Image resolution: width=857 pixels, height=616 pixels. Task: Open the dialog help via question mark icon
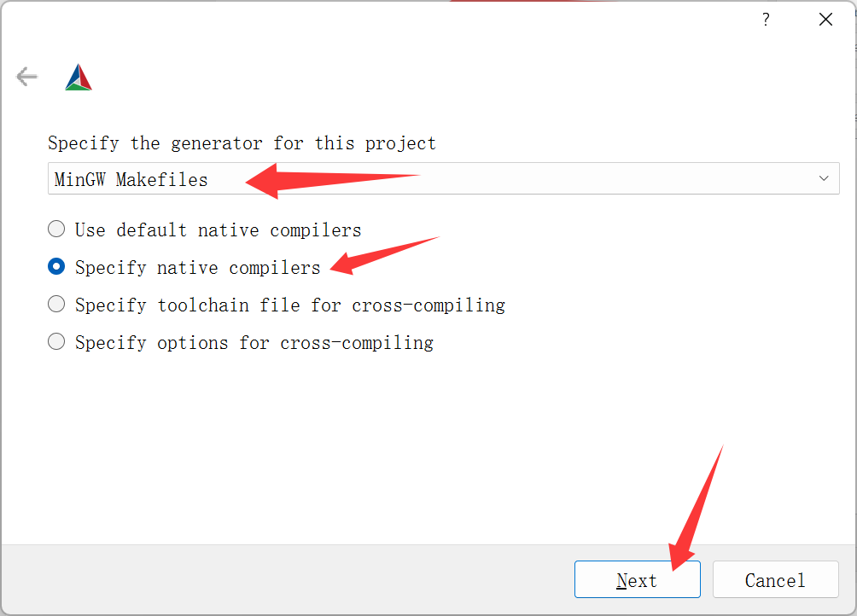coord(766,19)
